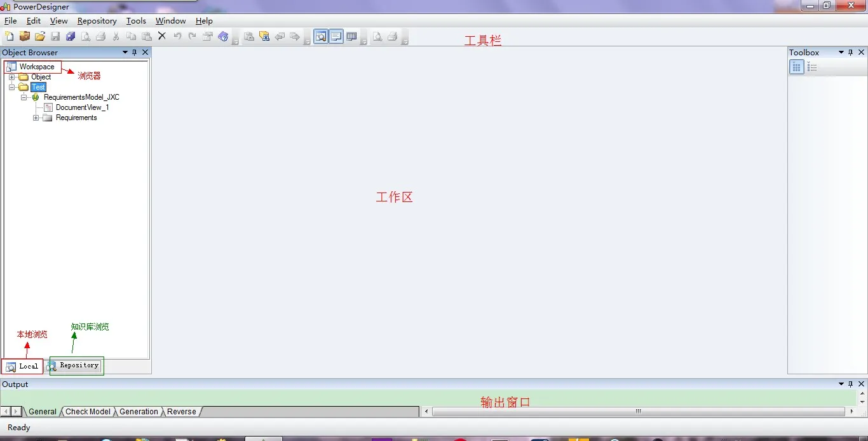This screenshot has height=441, width=868.
Task: Open the View menu
Action: 58,21
